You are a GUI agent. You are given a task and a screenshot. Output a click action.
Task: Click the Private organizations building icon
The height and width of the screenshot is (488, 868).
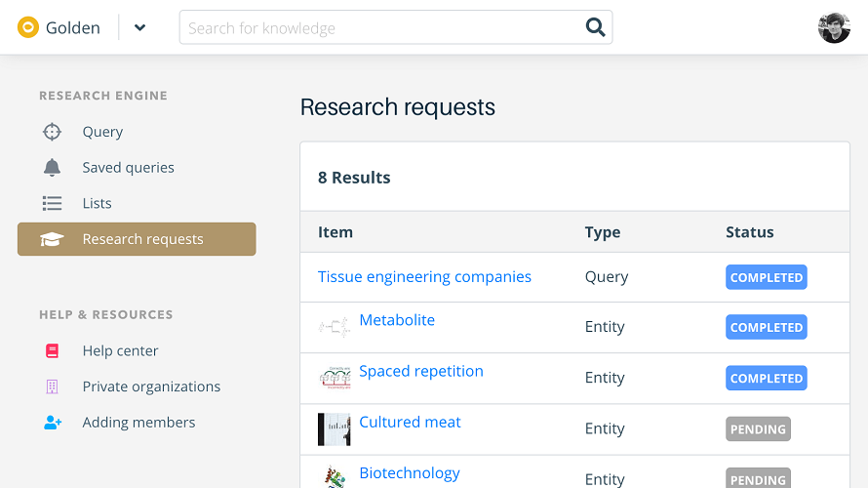tap(52, 386)
